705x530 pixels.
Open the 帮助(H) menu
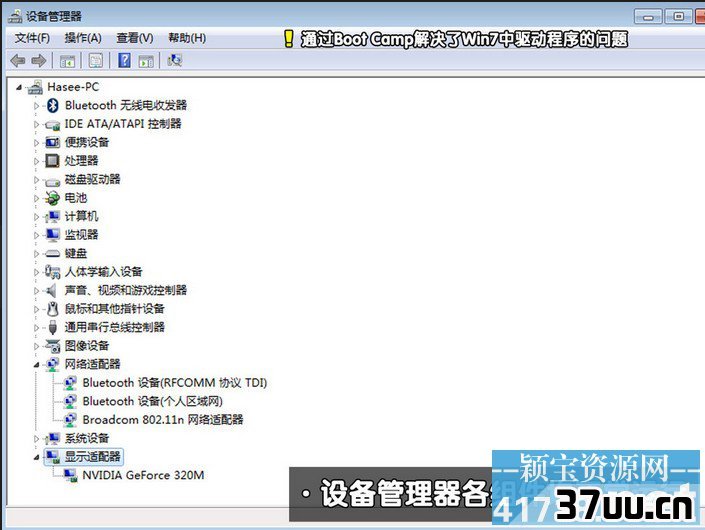[x=187, y=38]
